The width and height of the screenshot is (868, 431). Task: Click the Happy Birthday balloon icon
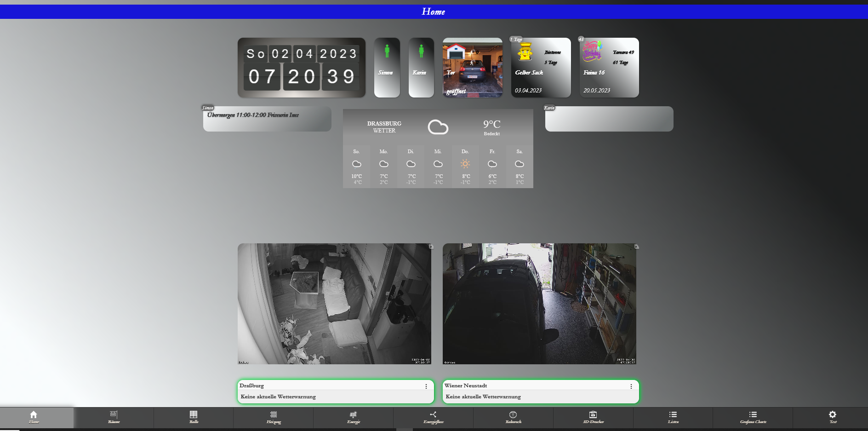tap(593, 51)
